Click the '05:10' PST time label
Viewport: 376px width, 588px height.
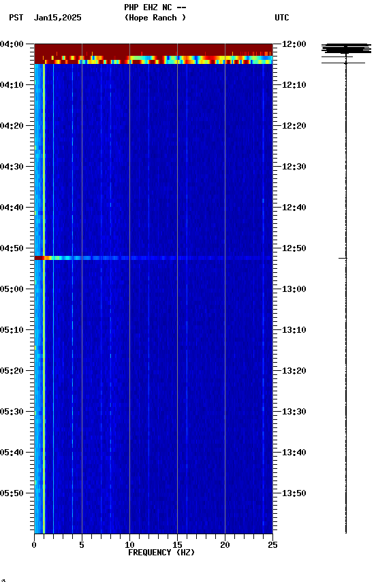tap(12, 330)
